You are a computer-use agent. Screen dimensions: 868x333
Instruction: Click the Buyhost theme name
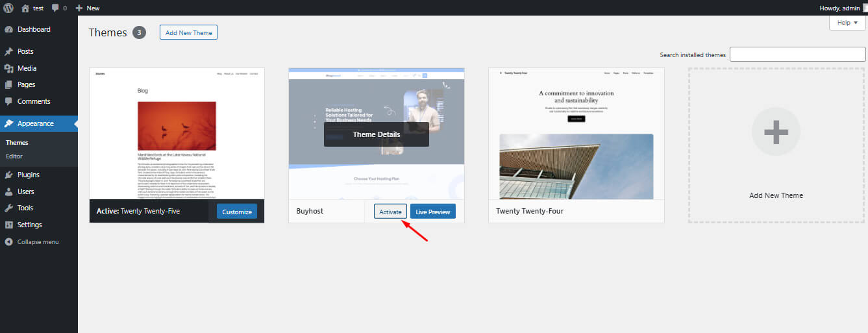click(310, 211)
